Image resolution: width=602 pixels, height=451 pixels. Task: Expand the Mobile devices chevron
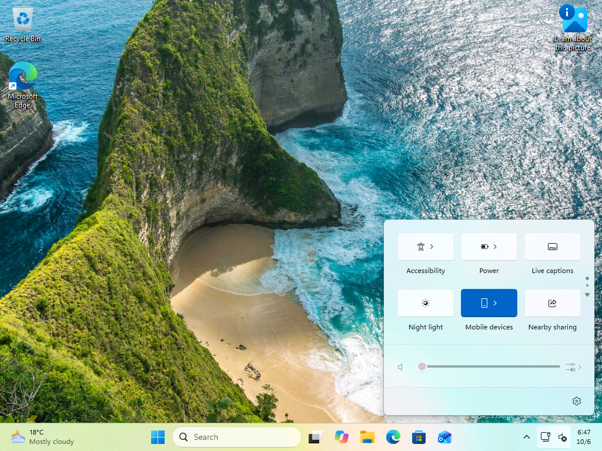click(x=495, y=303)
